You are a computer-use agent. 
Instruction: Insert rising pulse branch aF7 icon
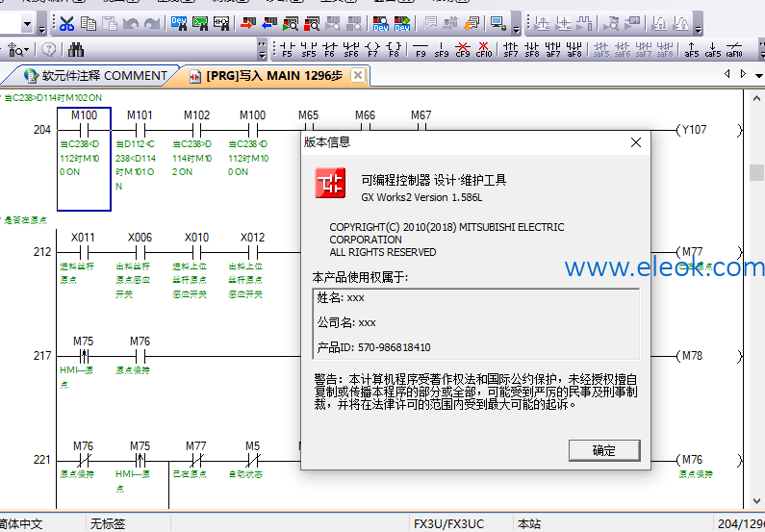552,49
